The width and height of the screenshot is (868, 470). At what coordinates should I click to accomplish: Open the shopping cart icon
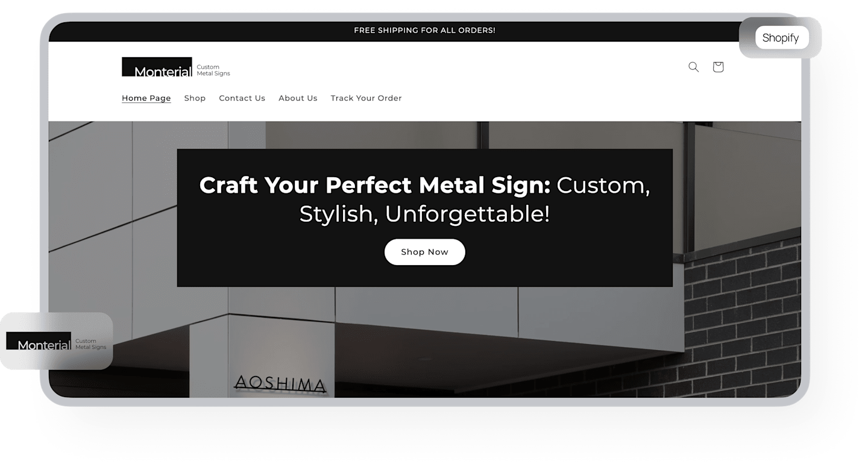coord(718,67)
